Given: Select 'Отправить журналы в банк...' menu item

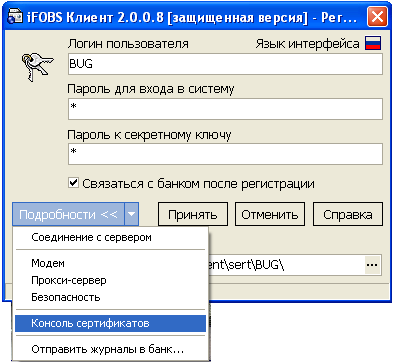Looking at the screenshot, I should point(110,349).
